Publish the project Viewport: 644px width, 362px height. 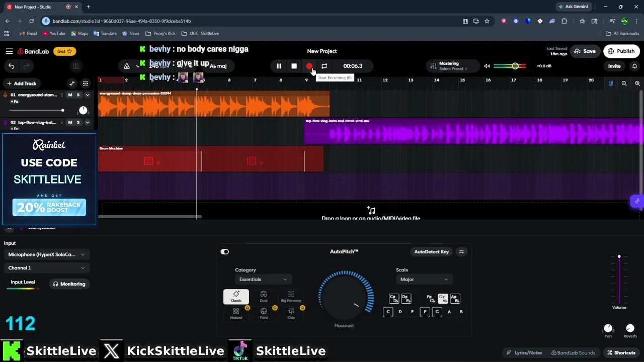621,51
